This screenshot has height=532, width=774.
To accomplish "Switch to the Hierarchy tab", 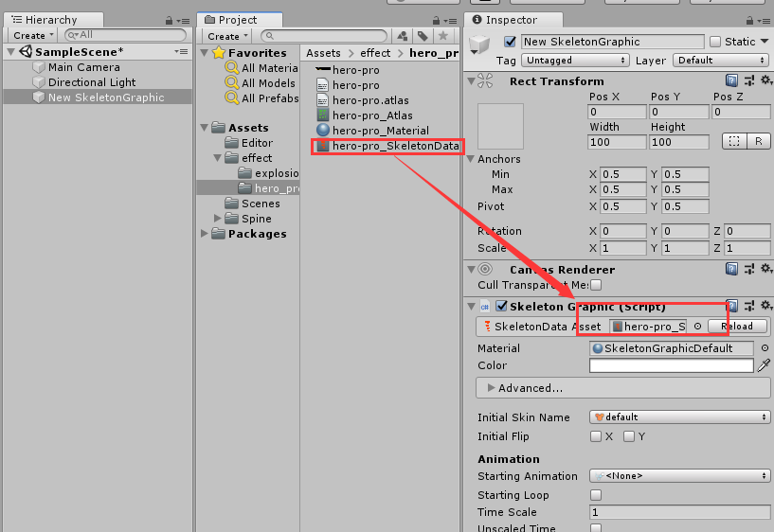I will click(53, 20).
